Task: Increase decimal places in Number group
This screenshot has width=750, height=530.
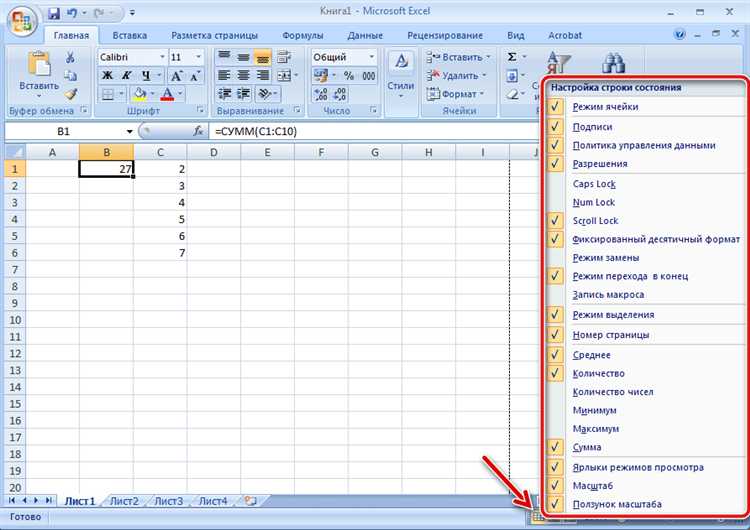Action: (320, 94)
